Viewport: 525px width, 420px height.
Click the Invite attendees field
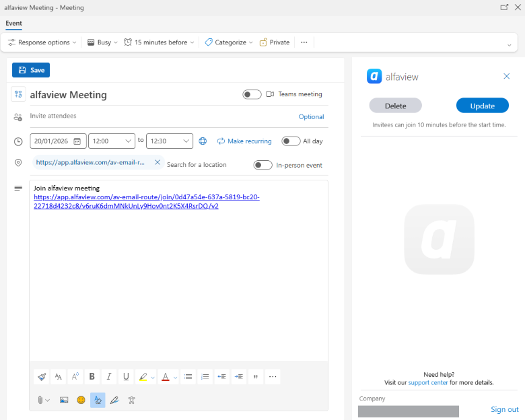tap(162, 116)
